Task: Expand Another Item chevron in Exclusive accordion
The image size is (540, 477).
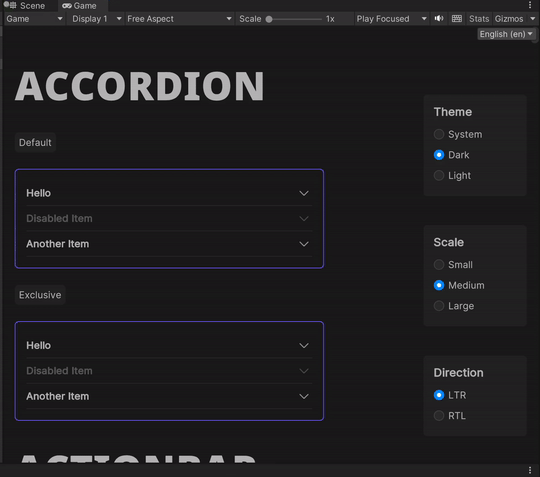Action: (x=304, y=396)
